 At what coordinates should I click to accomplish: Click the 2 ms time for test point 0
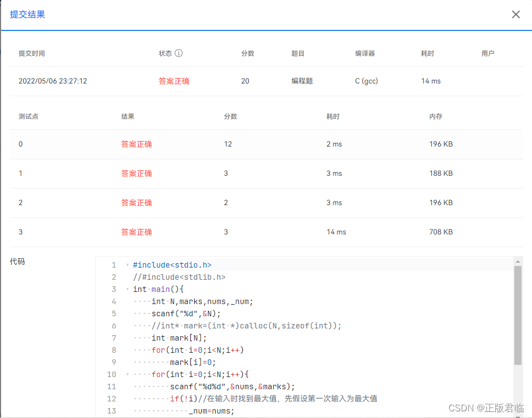(334, 144)
